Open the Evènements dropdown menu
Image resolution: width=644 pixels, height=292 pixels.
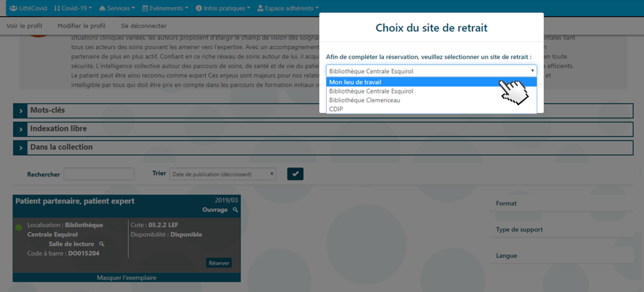(x=165, y=8)
